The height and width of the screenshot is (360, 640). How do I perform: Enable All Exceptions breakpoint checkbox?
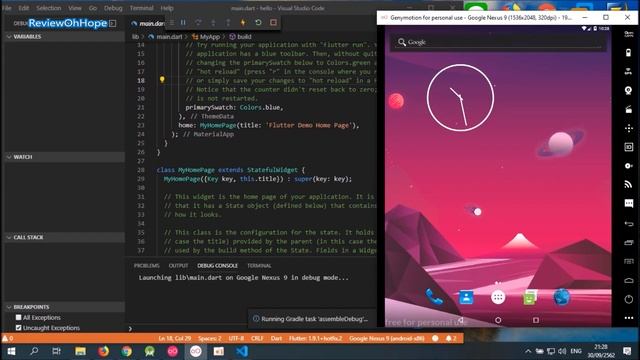tap(18, 317)
